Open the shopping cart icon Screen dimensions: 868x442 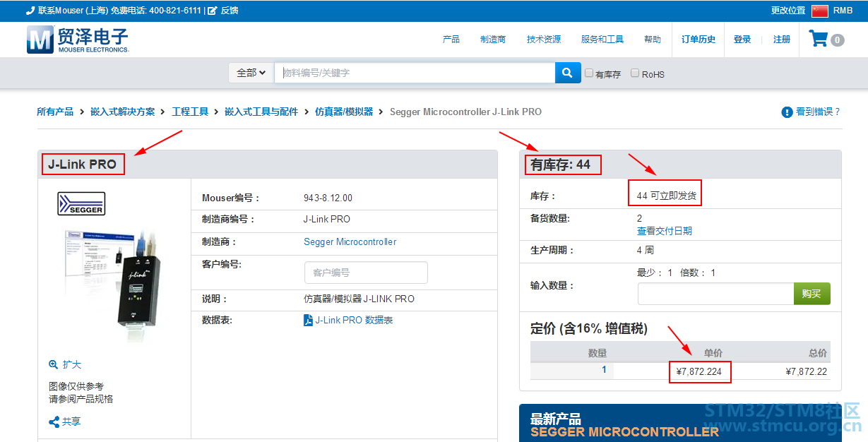click(x=819, y=39)
